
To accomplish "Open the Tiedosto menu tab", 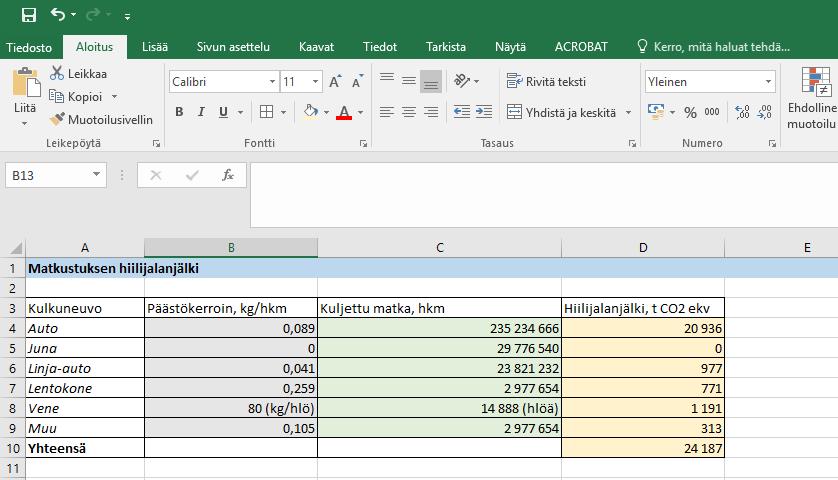I will (x=29, y=47).
